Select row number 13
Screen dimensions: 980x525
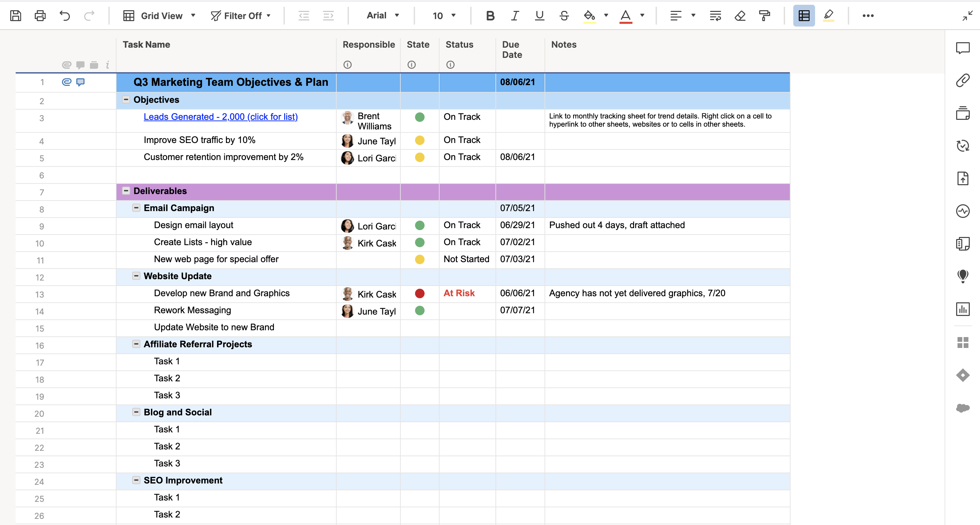tap(40, 295)
